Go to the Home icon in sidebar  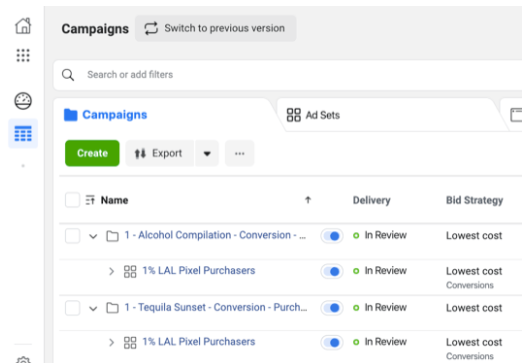tap(23, 26)
